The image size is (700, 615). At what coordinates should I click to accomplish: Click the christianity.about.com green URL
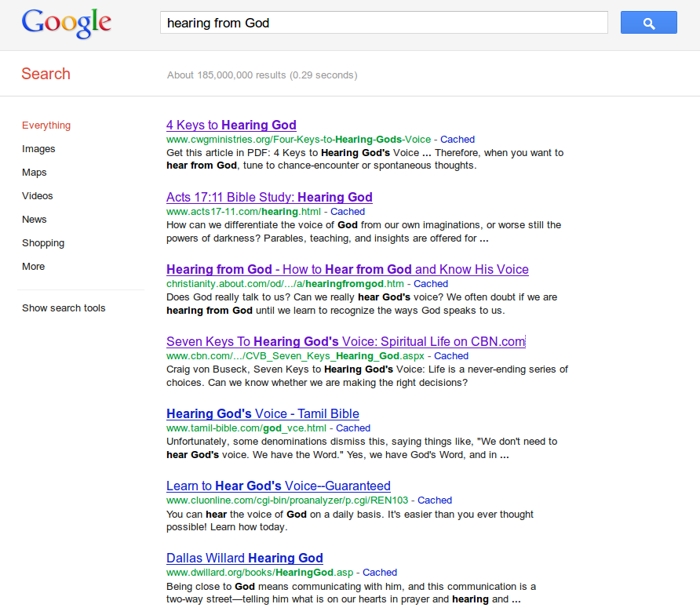(x=286, y=284)
